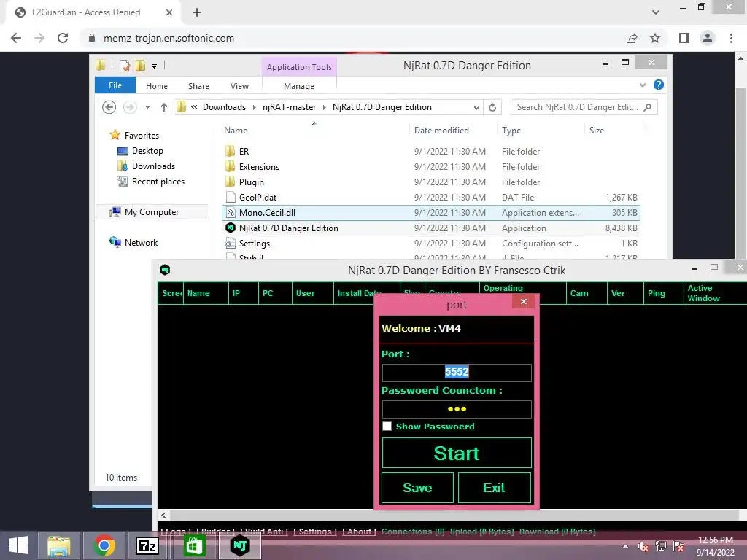Go up one folder level in Explorer
Viewport: 747px width, 560px height.
point(164,107)
